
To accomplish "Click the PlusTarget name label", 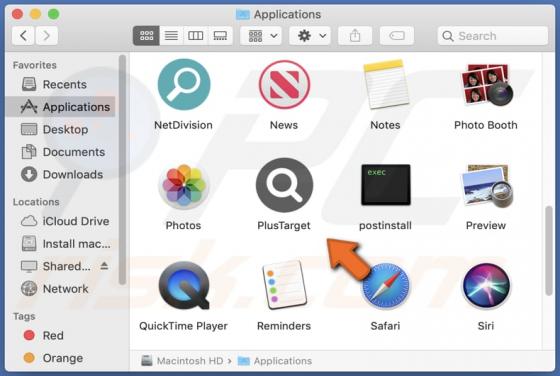I will pos(284,225).
